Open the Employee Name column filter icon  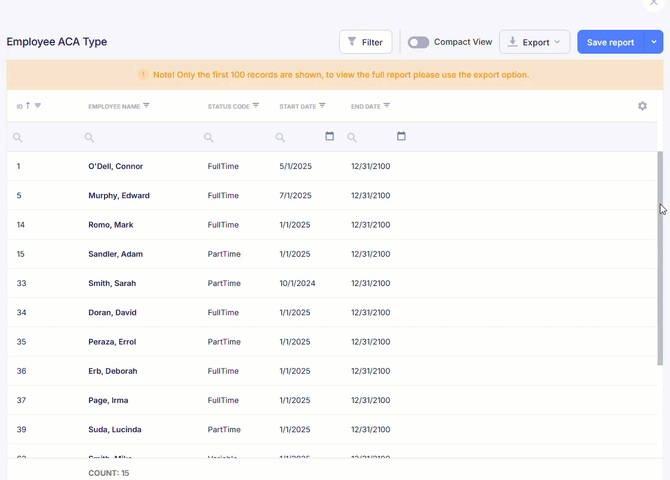146,106
